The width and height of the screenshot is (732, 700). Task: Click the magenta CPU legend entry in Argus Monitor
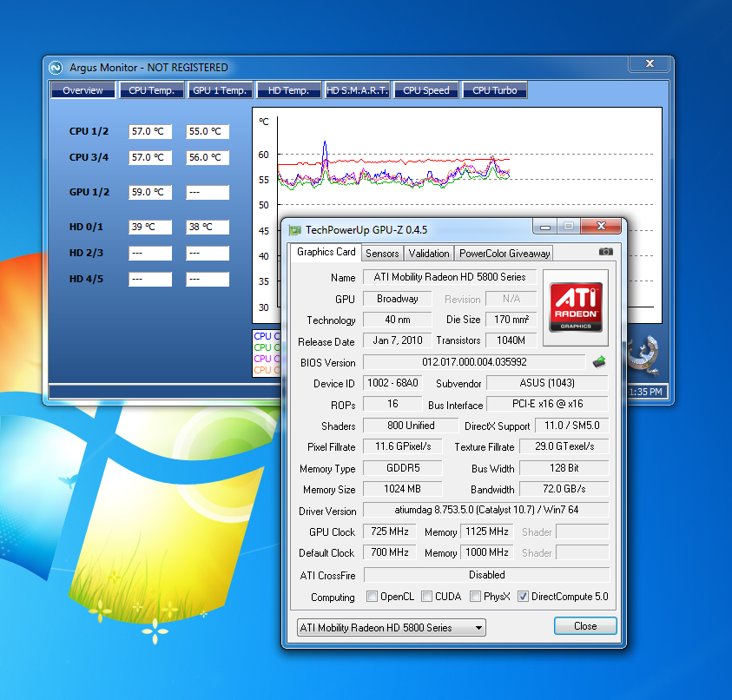(267, 359)
